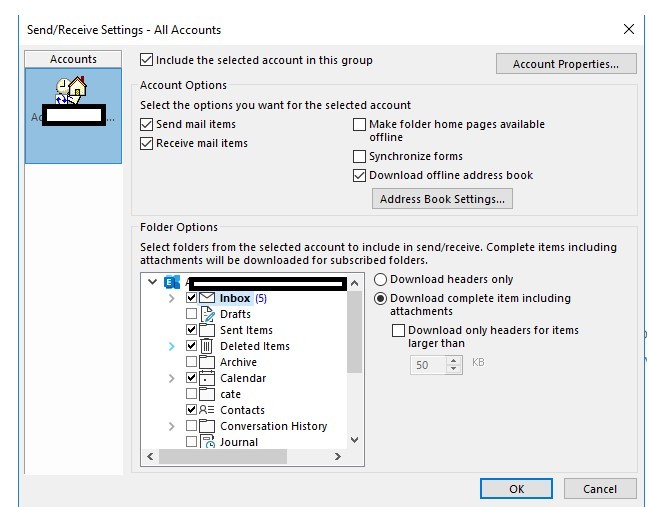Click the Inbox envelope icon
Image resolution: width=648 pixels, height=507 pixels.
point(207,298)
